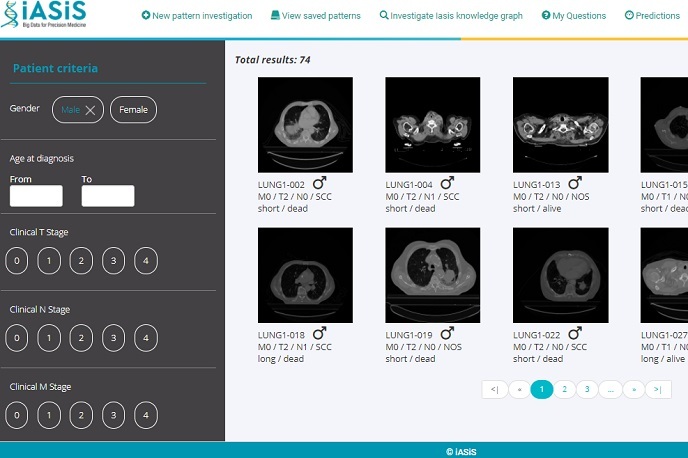Select Clinical N Stage 1
This screenshot has height=458, width=688.
tap(49, 338)
